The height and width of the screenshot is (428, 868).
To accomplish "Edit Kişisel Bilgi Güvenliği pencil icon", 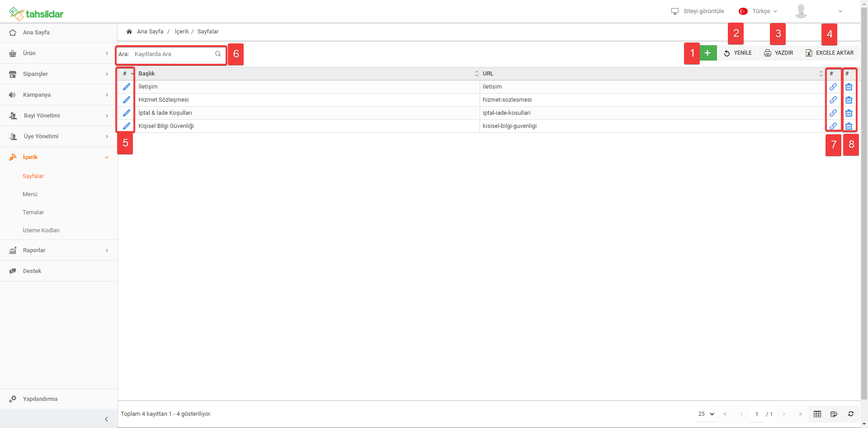I will point(127,126).
